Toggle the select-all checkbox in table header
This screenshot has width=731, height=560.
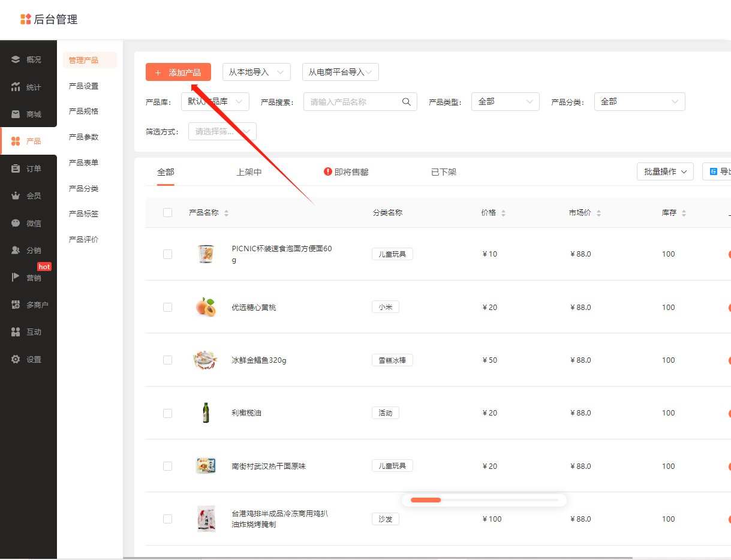[167, 212]
